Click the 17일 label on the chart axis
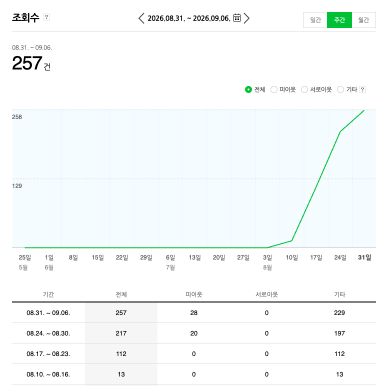The image size is (386, 386). pos(316,257)
